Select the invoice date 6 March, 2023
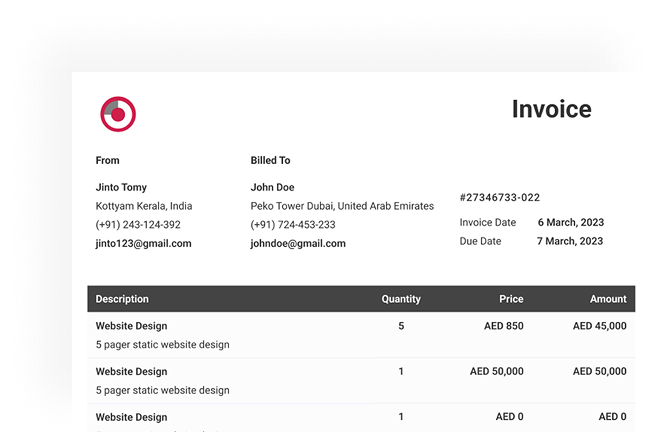The image size is (658, 440). click(570, 222)
